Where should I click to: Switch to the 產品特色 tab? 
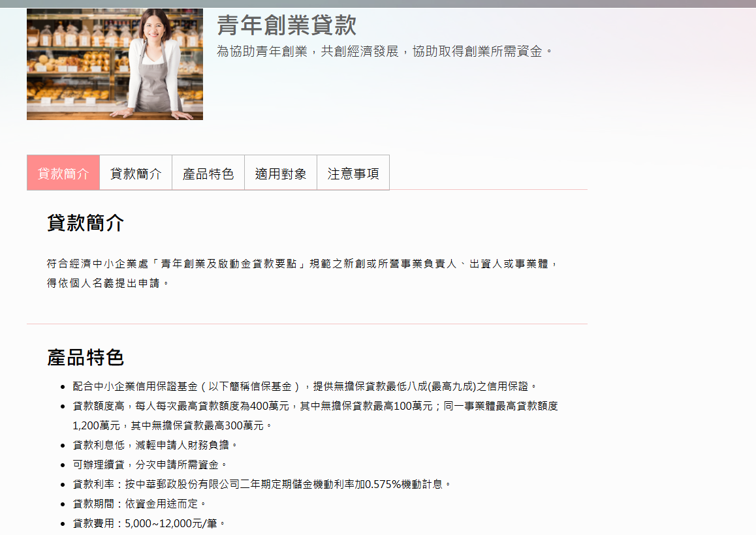click(208, 172)
